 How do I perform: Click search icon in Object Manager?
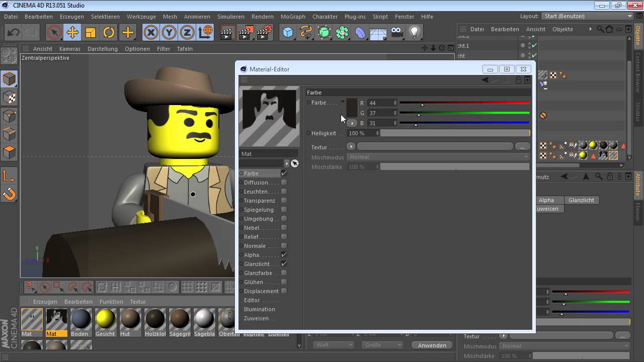(600, 29)
